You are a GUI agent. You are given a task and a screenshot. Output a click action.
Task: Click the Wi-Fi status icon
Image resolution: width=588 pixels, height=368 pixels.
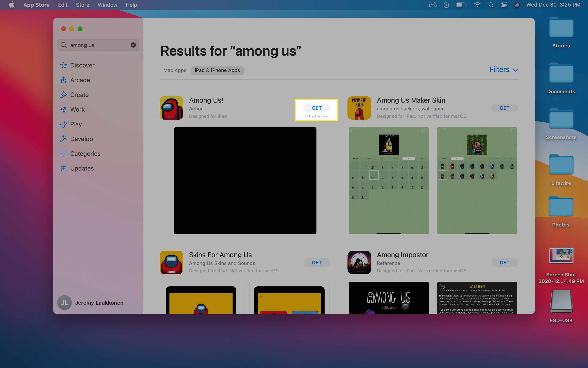477,5
